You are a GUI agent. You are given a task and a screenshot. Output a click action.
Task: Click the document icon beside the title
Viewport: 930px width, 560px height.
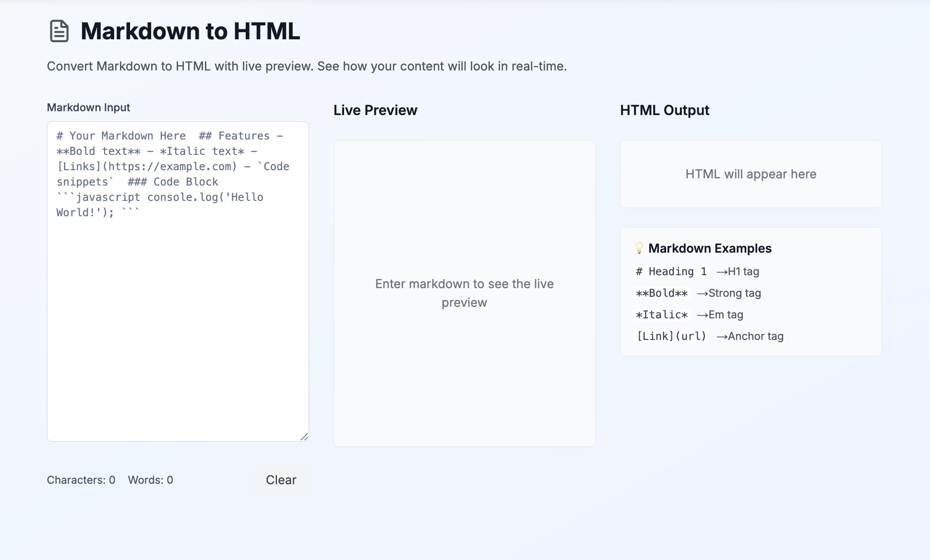pos(59,31)
